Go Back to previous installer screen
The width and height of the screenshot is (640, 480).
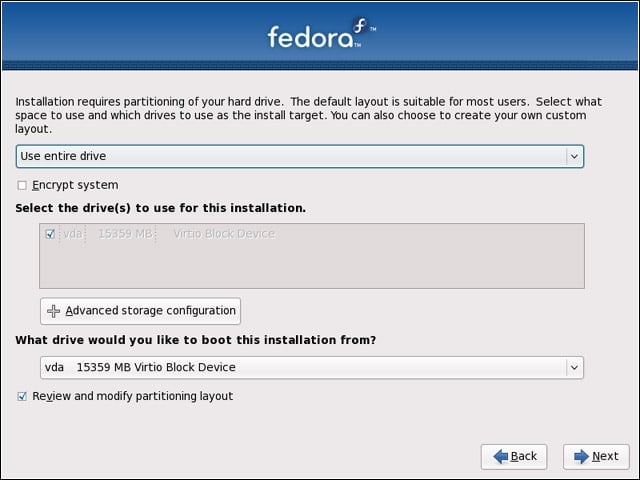[x=514, y=456]
